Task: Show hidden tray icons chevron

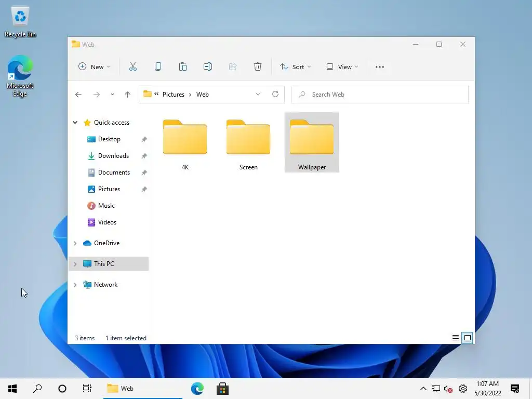Action: coord(423,389)
